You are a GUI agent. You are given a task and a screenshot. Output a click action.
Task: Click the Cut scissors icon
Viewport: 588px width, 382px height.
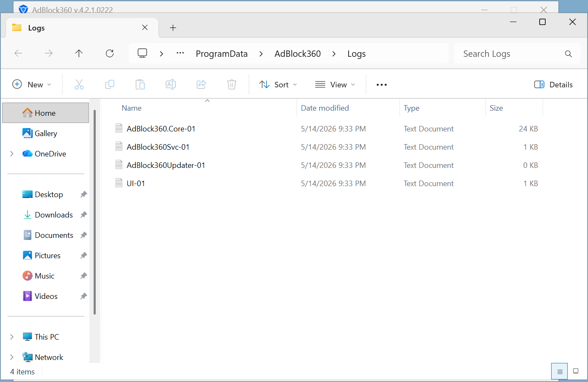click(79, 84)
